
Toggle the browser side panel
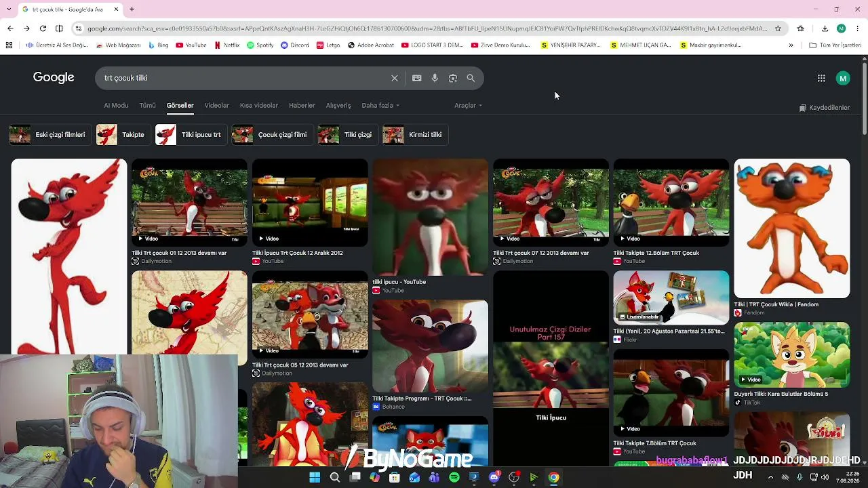tap(59, 28)
